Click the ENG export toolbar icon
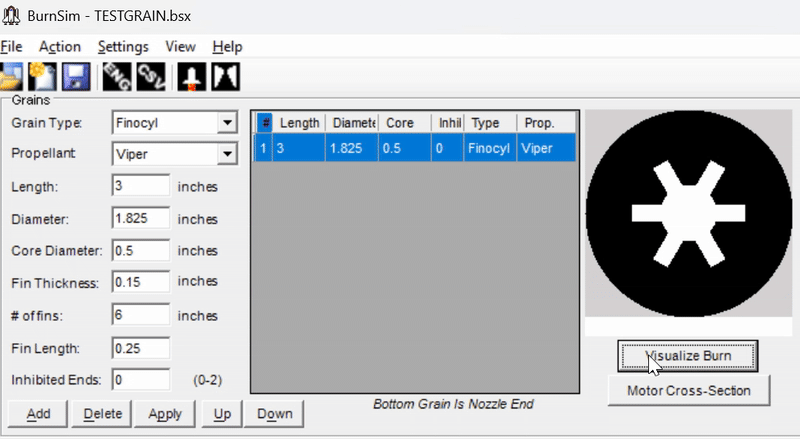Image resolution: width=800 pixels, height=439 pixels. (118, 76)
